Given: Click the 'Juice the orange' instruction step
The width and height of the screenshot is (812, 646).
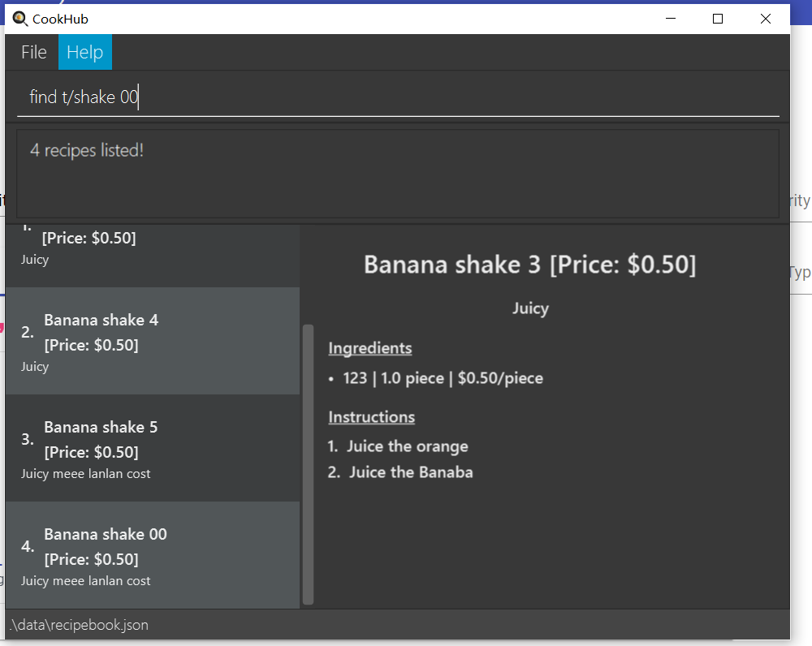Looking at the screenshot, I should [408, 446].
